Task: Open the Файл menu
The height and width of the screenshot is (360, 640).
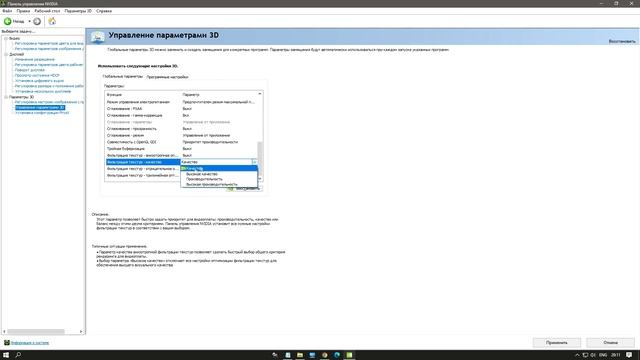Action: click(x=7, y=11)
